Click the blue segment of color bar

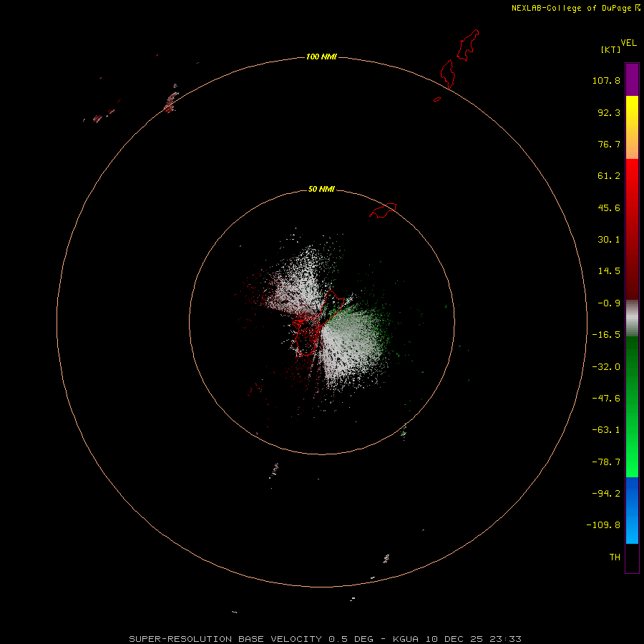pos(632,510)
